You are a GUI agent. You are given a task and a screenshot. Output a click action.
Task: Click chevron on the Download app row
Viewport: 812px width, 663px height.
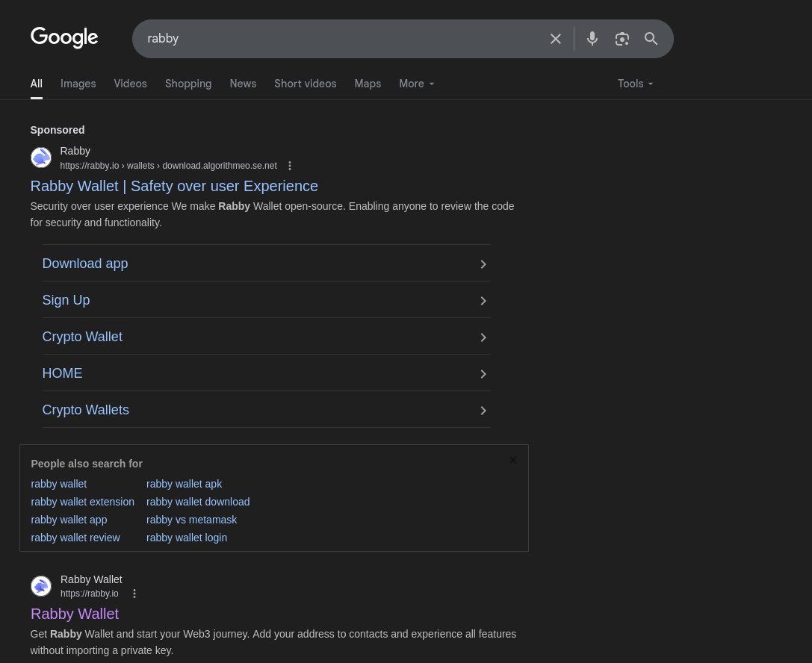[483, 264]
